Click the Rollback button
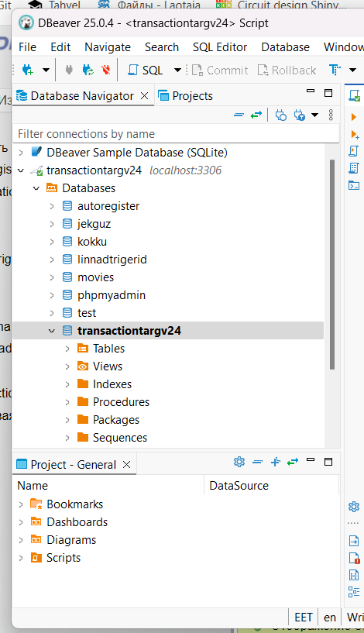The height and width of the screenshot is (633, 364). 287,71
